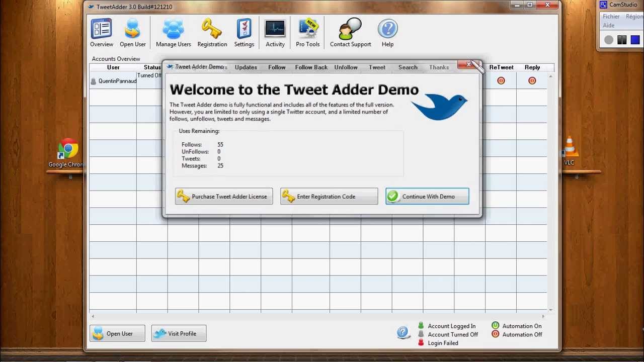Click Purchase Tweet Adder License button
Image resolution: width=644 pixels, height=362 pixels.
coord(224,197)
